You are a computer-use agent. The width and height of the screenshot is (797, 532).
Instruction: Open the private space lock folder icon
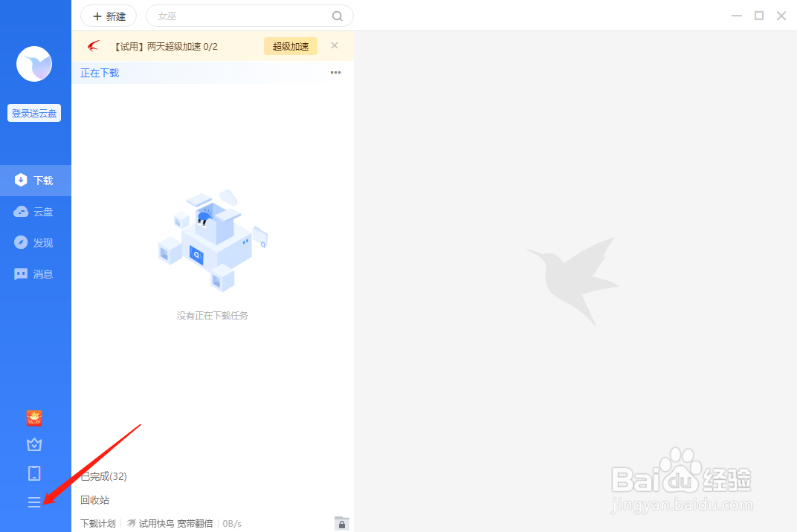[341, 523]
